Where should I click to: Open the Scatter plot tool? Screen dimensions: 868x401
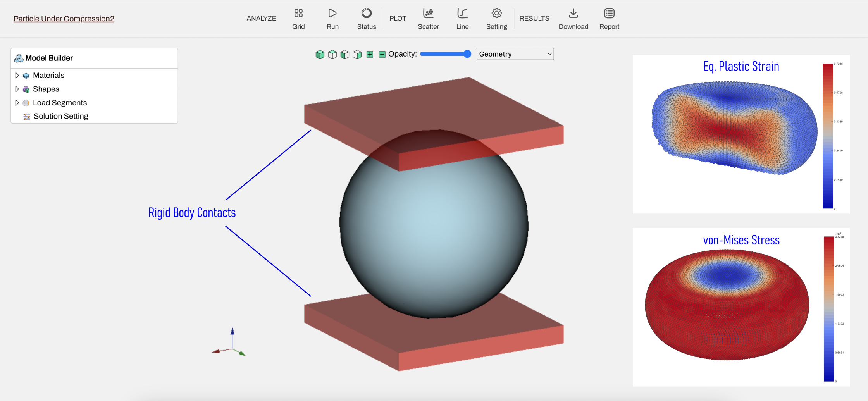coord(428,19)
